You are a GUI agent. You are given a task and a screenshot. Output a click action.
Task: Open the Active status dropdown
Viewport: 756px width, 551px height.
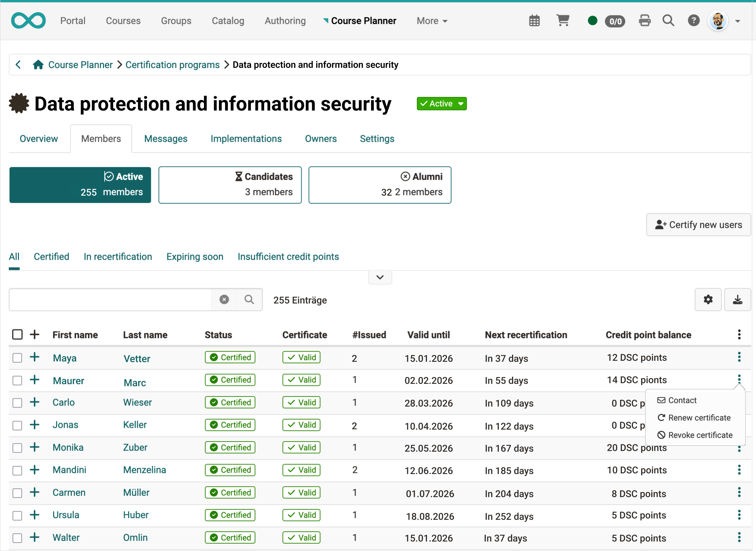[442, 104]
